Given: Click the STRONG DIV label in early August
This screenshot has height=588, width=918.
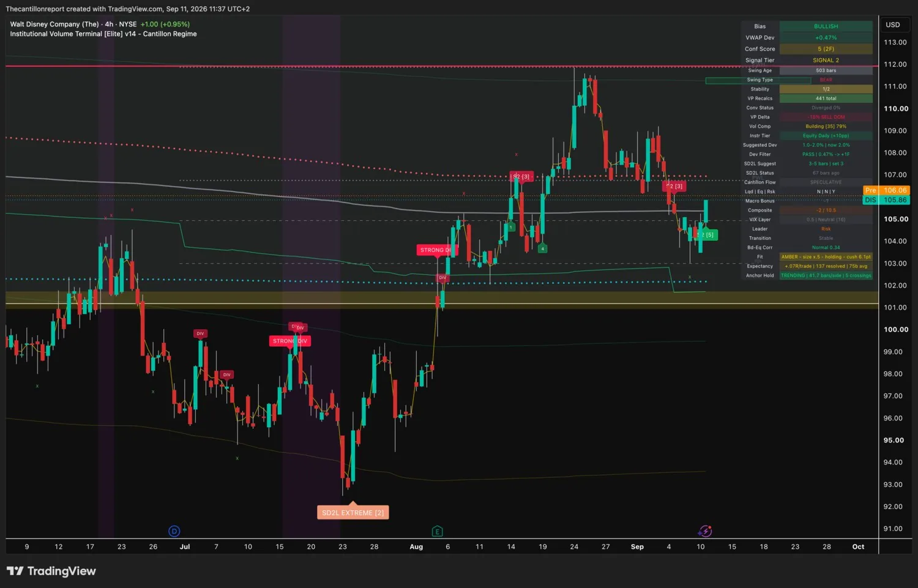Looking at the screenshot, I should (435, 250).
